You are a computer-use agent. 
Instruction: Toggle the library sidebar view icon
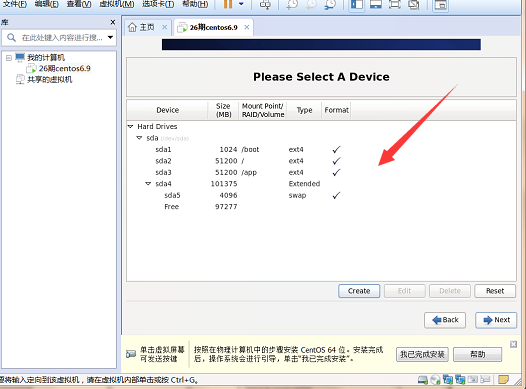point(357,5)
